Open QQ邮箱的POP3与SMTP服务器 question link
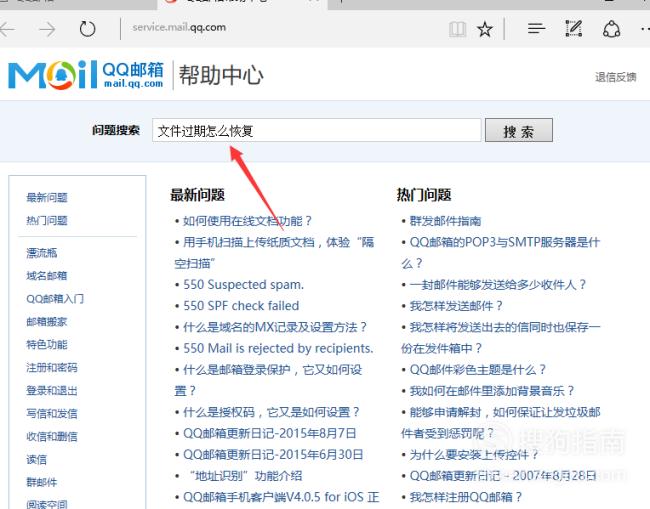650x509 pixels. [x=500, y=252]
